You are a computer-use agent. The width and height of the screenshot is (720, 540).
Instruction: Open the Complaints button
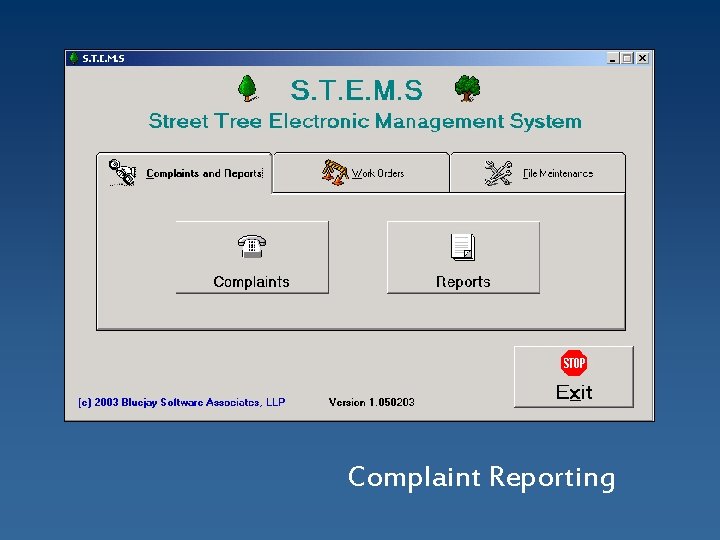252,257
